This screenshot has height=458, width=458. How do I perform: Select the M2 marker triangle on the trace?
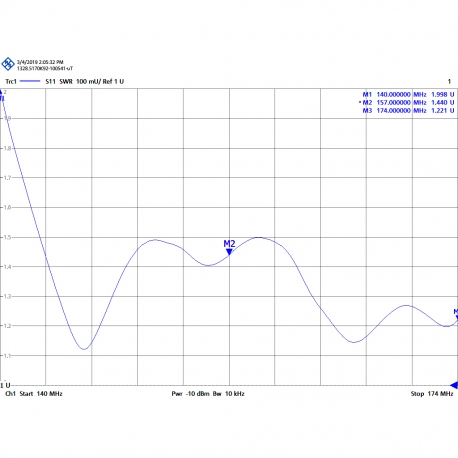(x=229, y=252)
